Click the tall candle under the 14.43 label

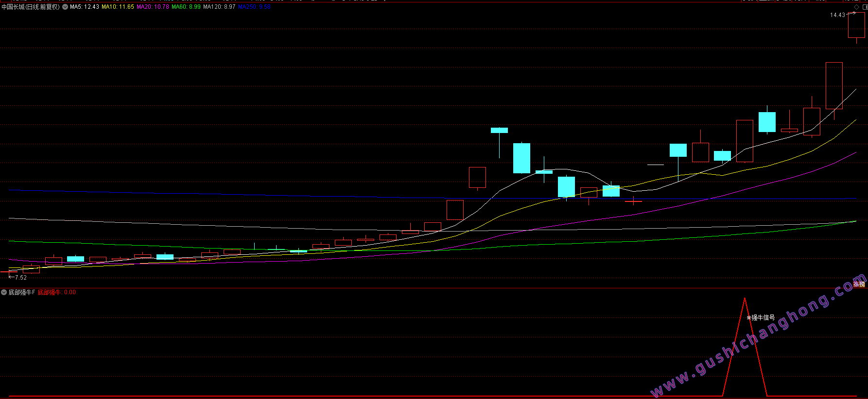tap(856, 25)
